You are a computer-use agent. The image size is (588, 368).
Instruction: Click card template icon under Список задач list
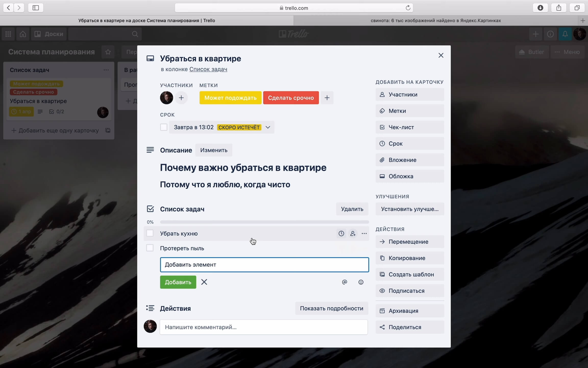point(108,130)
